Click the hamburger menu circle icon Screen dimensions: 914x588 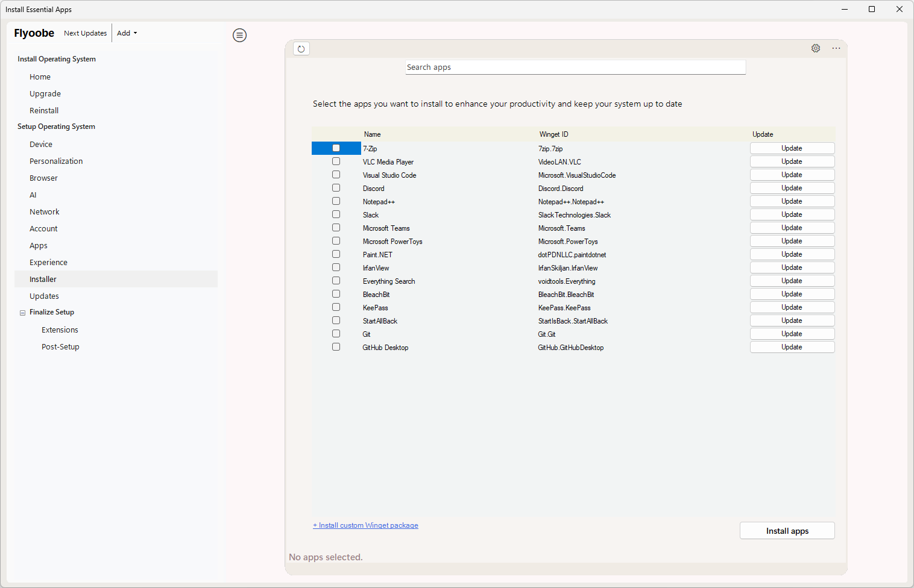pyautogui.click(x=239, y=36)
